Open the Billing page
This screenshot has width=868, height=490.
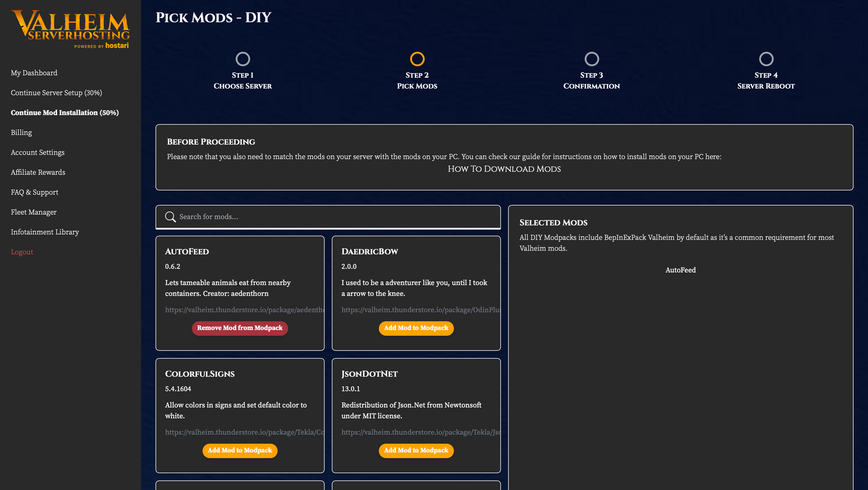click(22, 132)
